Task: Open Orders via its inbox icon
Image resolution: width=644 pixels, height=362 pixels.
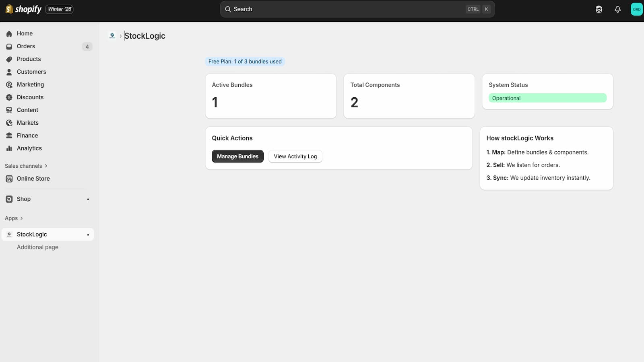Action: [x=9, y=47]
